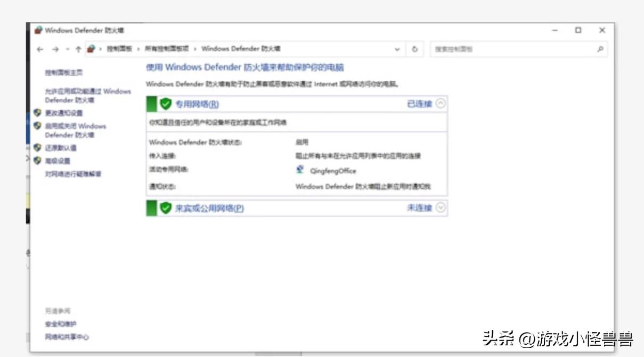This screenshot has width=644, height=357.
Task: Expand the 来宾或公用网络 section chevron
Action: (x=441, y=207)
